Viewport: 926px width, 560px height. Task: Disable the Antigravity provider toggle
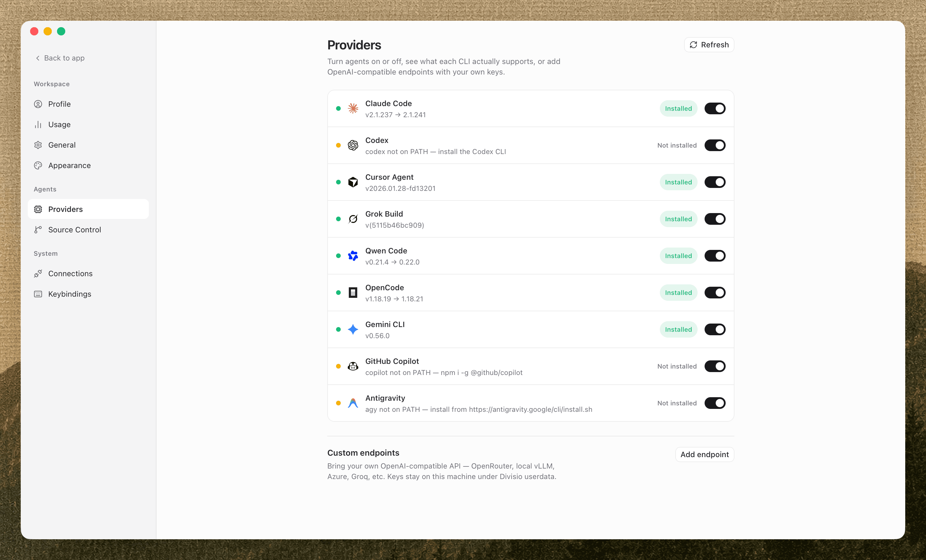click(x=715, y=403)
